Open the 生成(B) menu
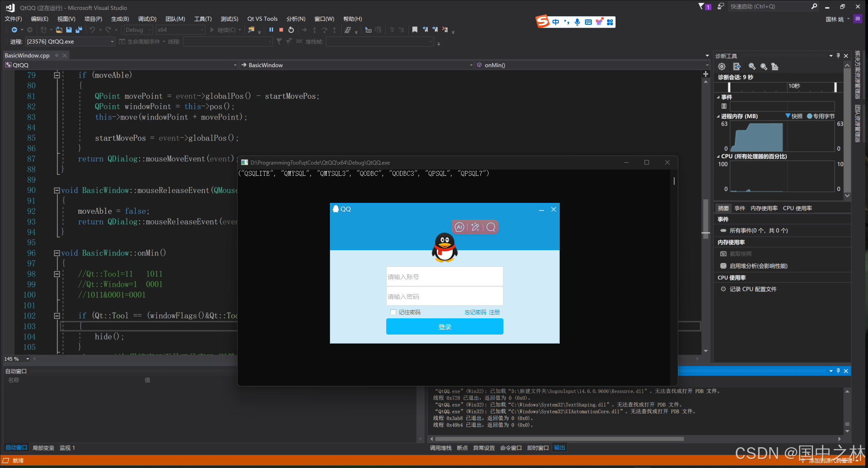Viewport: 868px width, 468px height. pos(120,18)
